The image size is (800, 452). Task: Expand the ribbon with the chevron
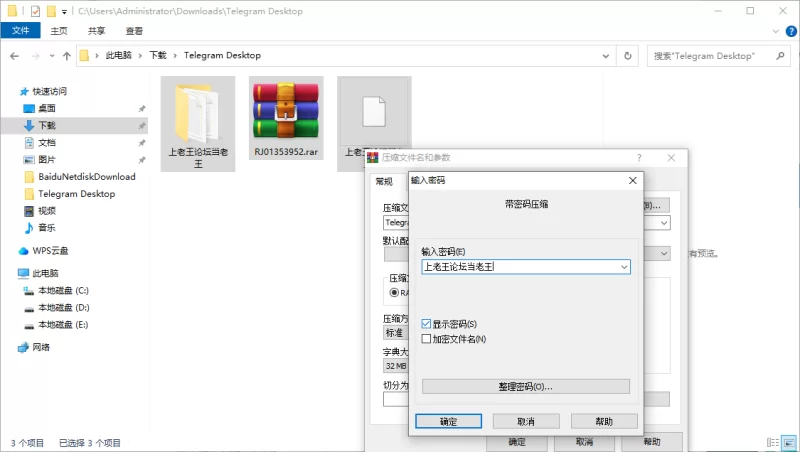tap(776, 31)
